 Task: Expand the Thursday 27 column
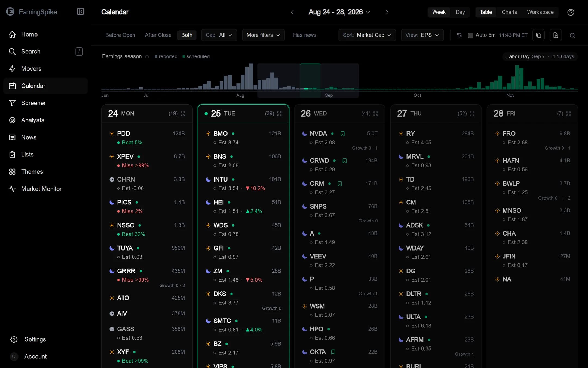(x=472, y=114)
